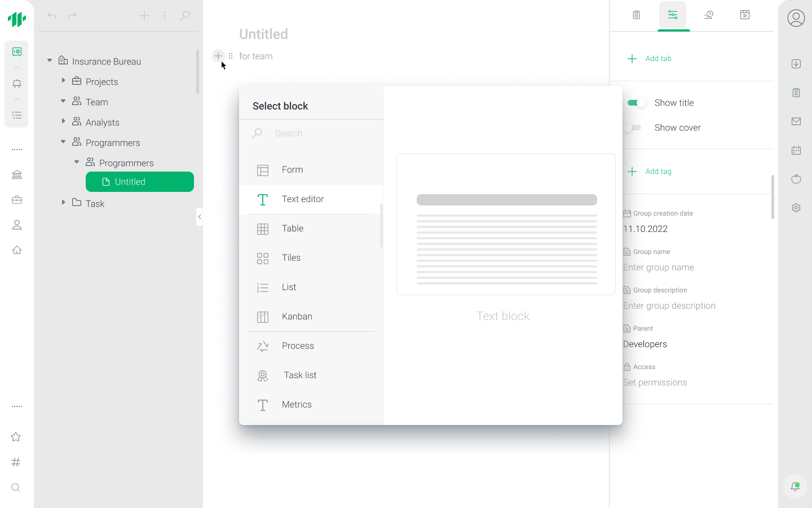Click the mail envelope icon
The width and height of the screenshot is (812, 508).
[x=796, y=121]
